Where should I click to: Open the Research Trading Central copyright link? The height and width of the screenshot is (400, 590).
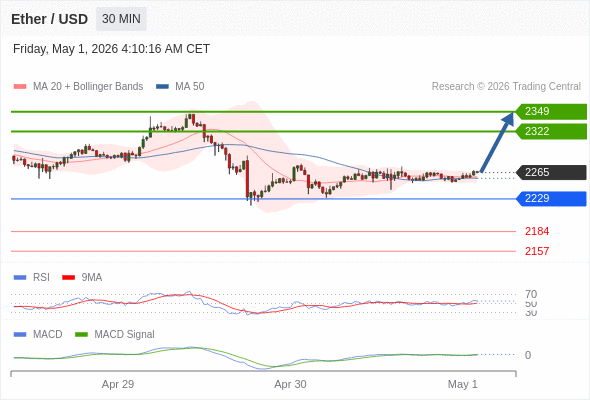pyautogui.click(x=506, y=87)
